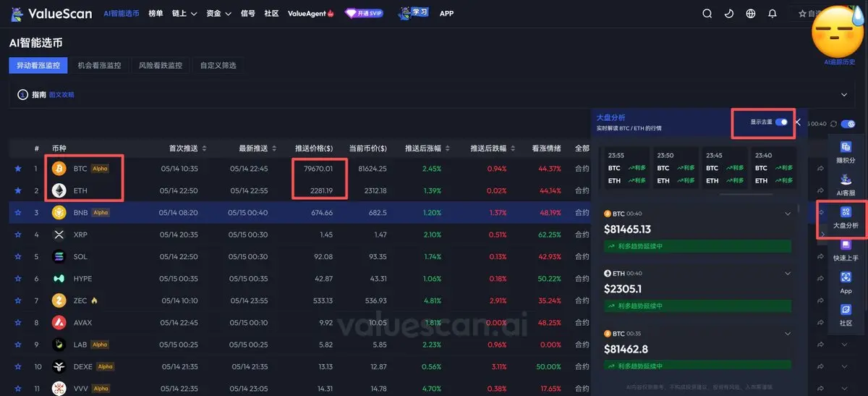Click the ValueScan logo
Viewport: 868px width, 396px height.
(x=51, y=13)
